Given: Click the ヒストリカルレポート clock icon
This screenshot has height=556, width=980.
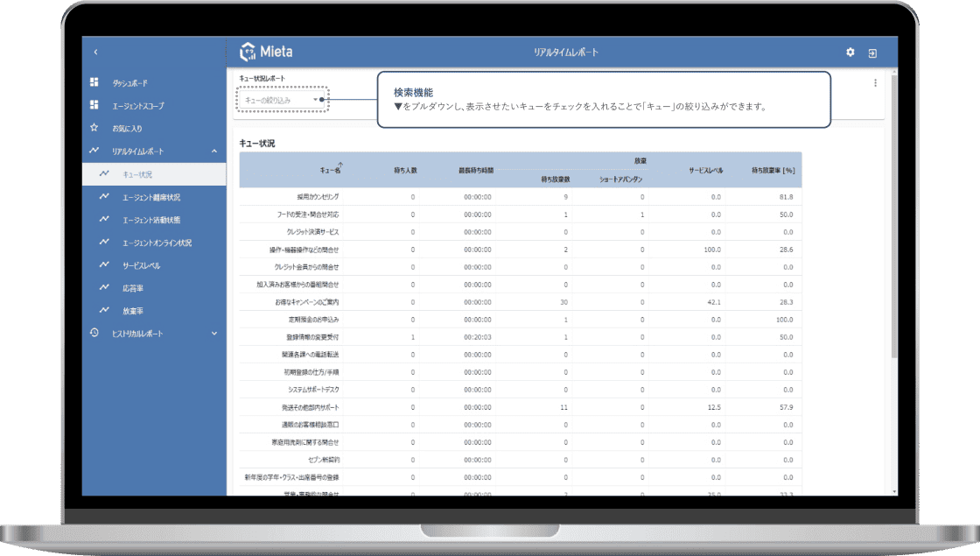Looking at the screenshot, I should [x=94, y=334].
